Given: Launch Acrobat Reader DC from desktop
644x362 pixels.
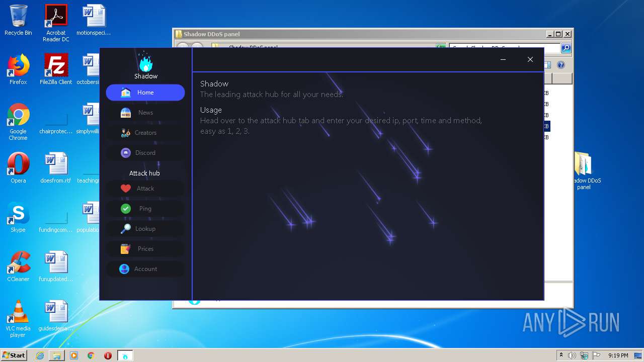Looking at the screenshot, I should [56, 24].
